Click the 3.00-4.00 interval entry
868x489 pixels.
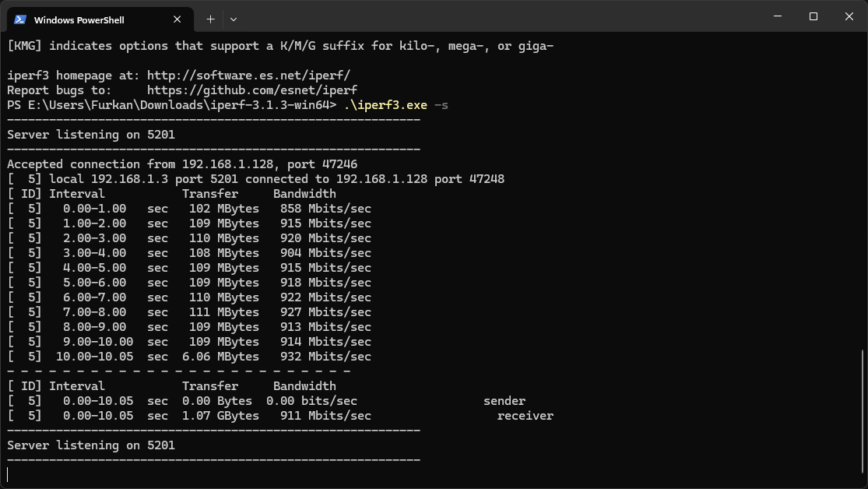95,253
